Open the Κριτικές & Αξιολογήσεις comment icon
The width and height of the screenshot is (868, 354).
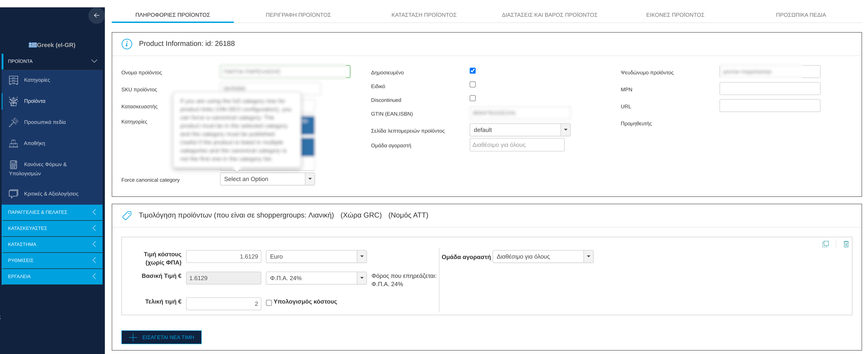(14, 194)
